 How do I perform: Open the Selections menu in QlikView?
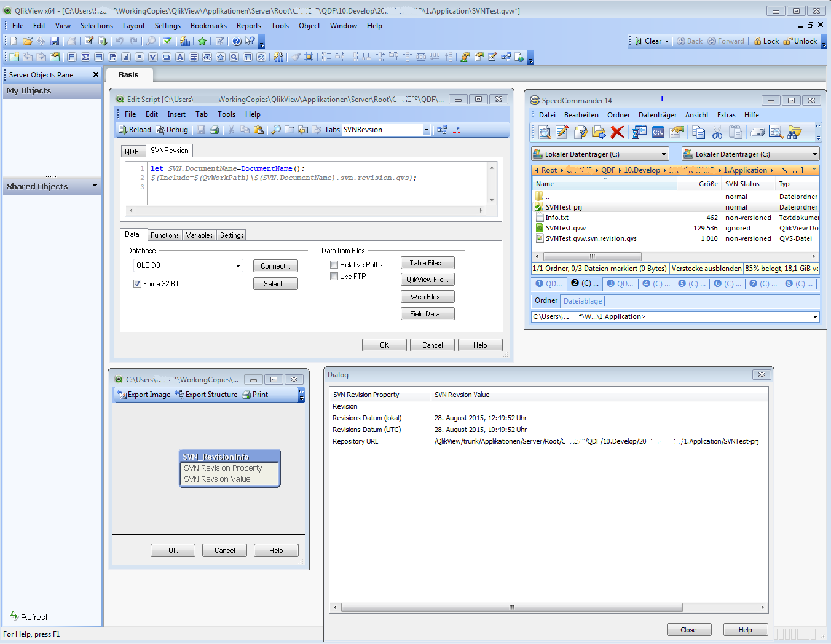tap(96, 26)
